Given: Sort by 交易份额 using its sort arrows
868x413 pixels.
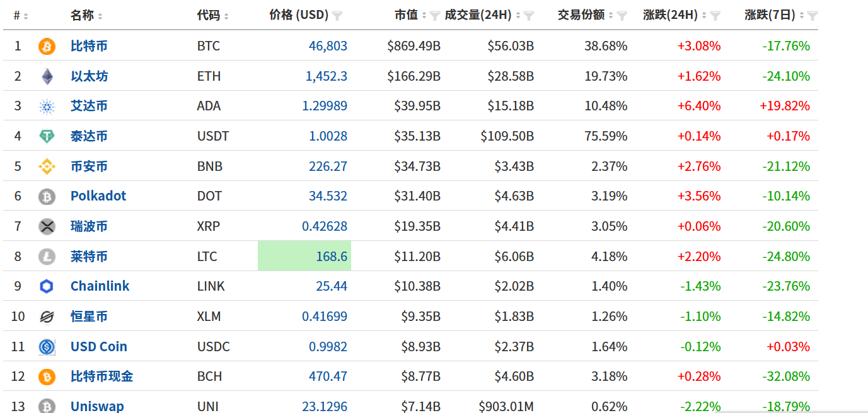Looking at the screenshot, I should click(x=611, y=16).
